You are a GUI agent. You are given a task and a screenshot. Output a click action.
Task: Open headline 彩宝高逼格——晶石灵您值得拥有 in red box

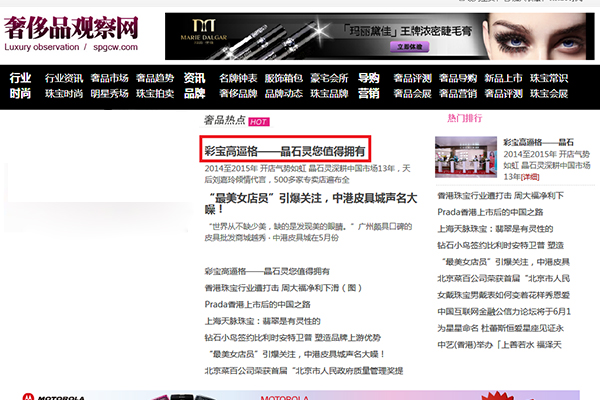point(285,151)
